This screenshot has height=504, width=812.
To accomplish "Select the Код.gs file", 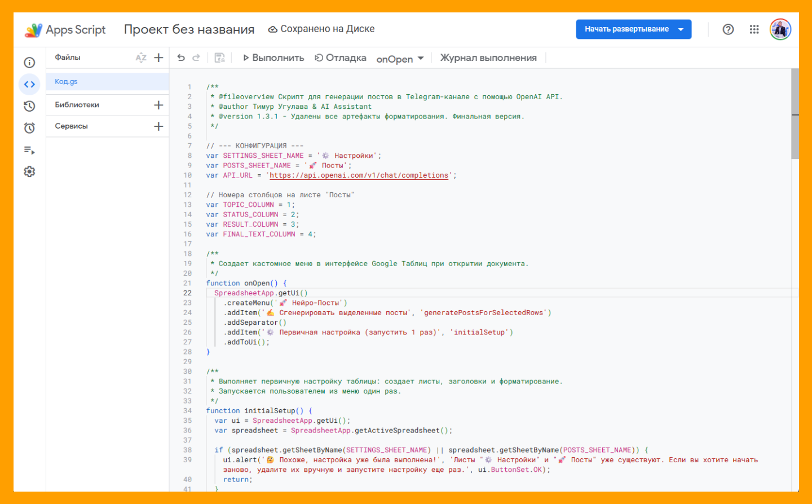I will point(67,82).
